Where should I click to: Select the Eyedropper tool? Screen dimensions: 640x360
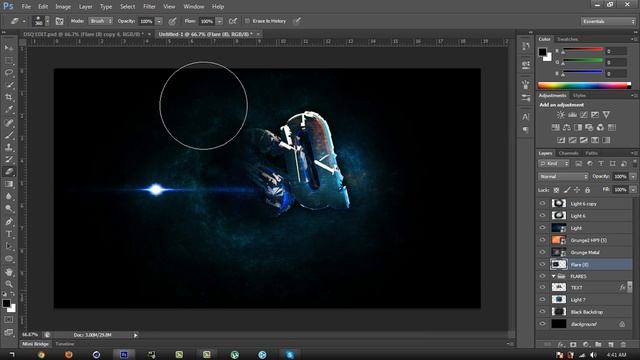pyautogui.click(x=9, y=109)
